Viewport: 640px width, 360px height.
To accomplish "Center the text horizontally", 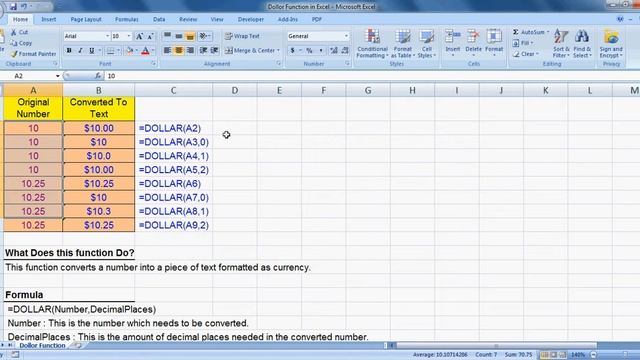I will [x=179, y=51].
